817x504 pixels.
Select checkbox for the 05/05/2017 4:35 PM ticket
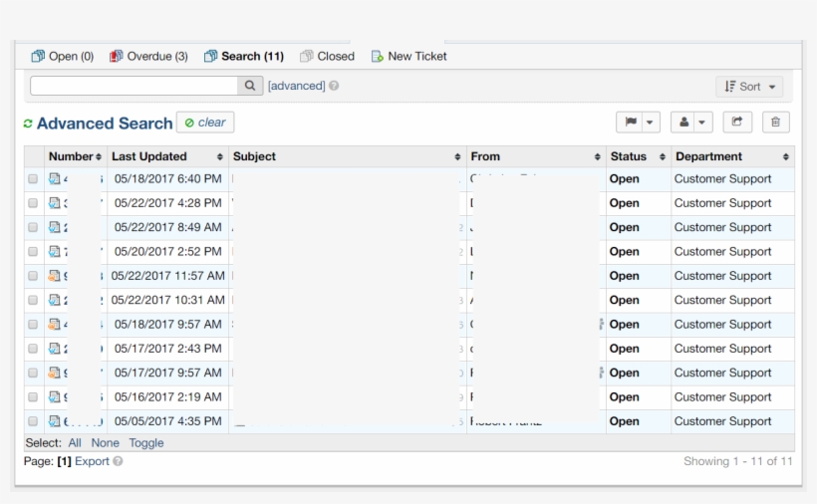tap(33, 422)
